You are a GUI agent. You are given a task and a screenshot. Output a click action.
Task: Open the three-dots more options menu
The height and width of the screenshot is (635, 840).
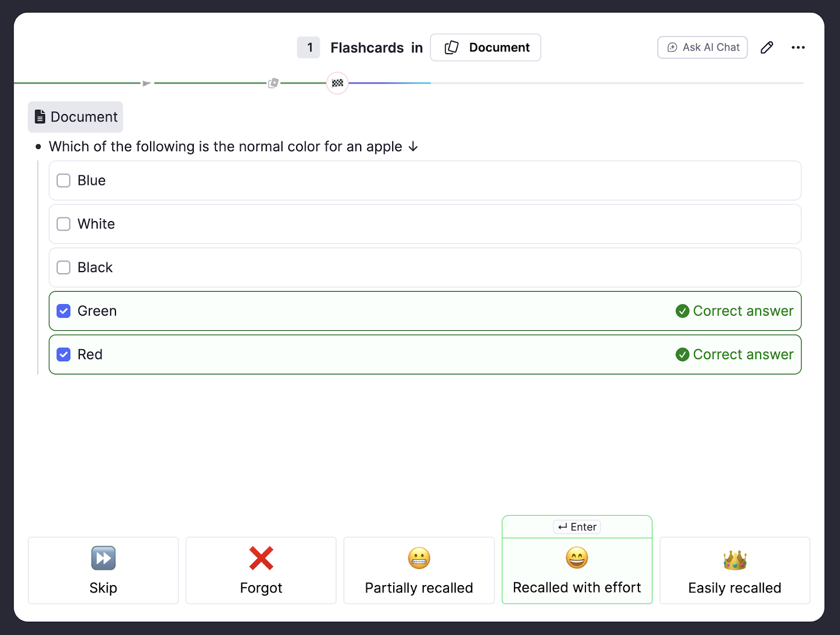[798, 48]
